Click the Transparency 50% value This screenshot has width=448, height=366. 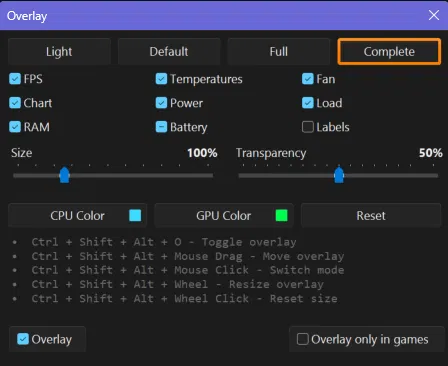[x=431, y=153]
